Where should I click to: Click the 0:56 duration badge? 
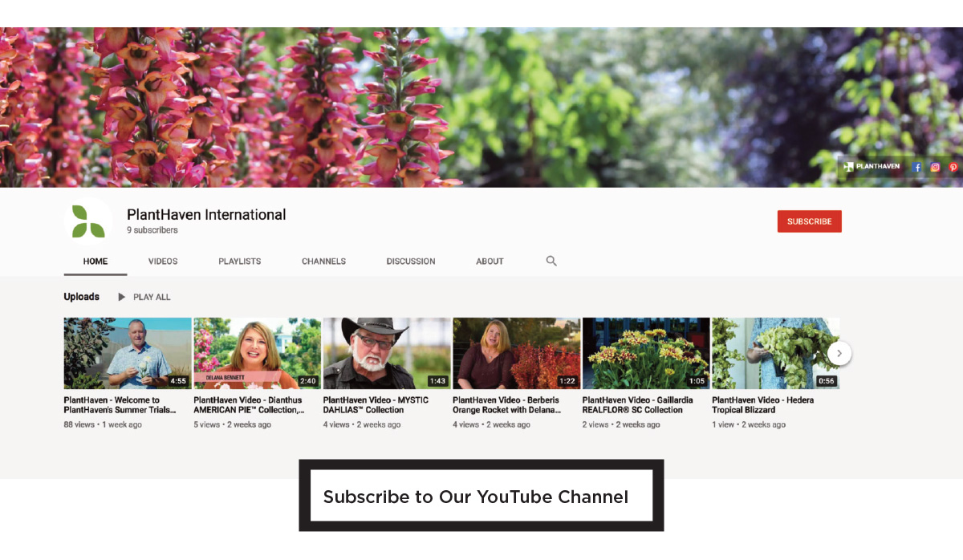(x=826, y=381)
